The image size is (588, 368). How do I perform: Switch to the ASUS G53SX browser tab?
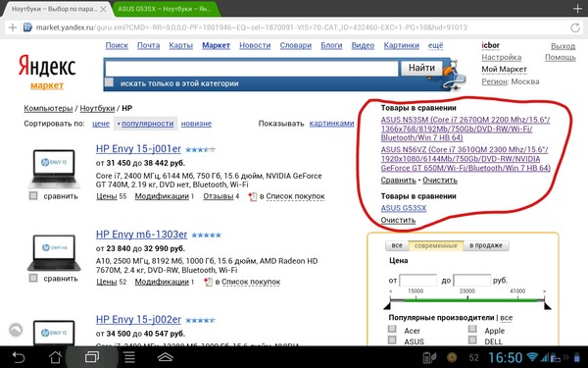[x=165, y=9]
